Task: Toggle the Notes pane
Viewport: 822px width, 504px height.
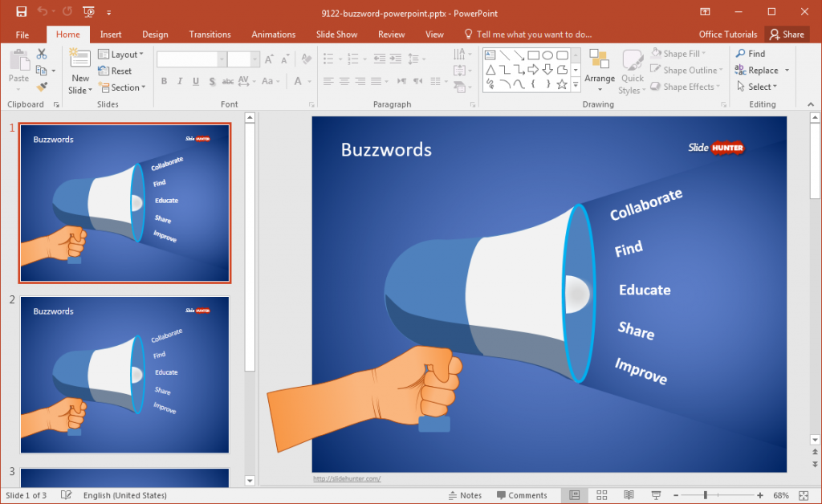Action: click(464, 494)
